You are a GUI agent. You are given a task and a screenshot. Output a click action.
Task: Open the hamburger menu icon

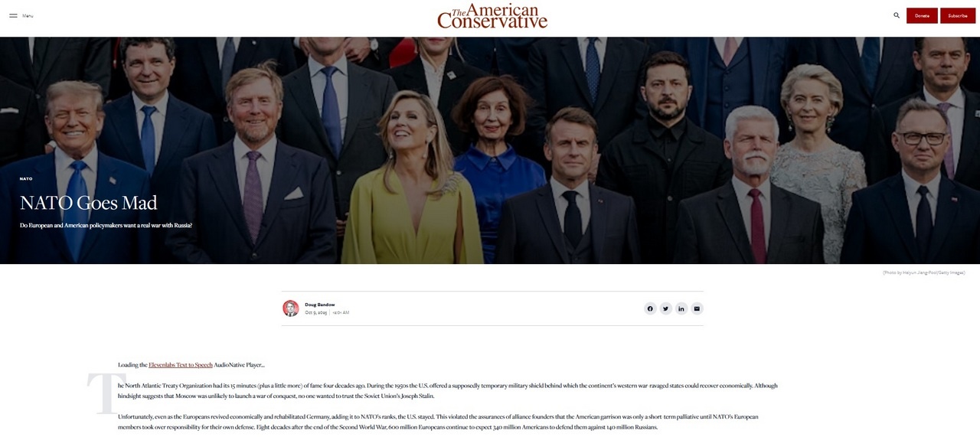coord(13,15)
